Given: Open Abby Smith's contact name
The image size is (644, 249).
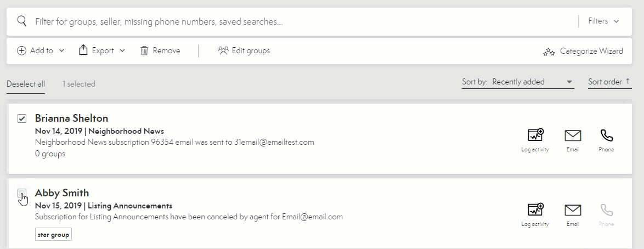Looking at the screenshot, I should [x=61, y=193].
